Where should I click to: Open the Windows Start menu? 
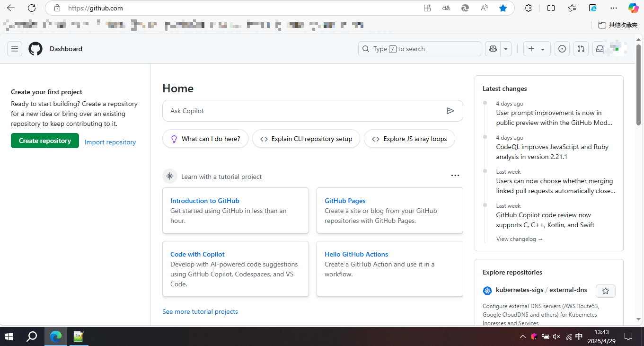point(9,337)
